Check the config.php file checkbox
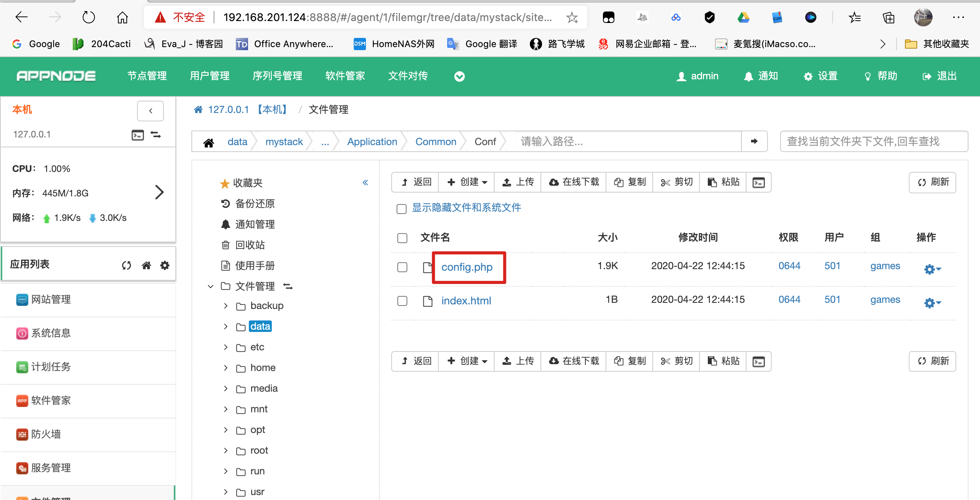980x500 pixels. tap(402, 267)
